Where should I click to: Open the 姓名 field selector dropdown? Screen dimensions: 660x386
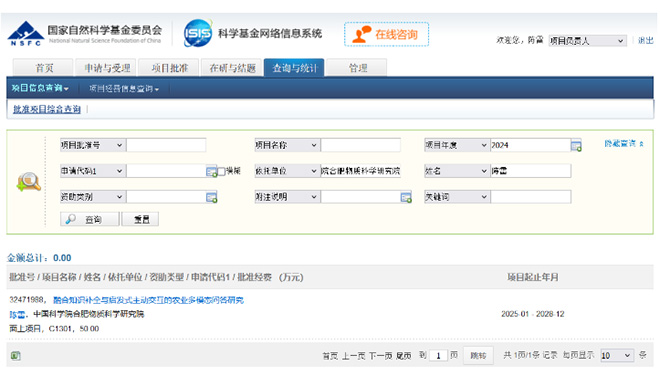tap(457, 171)
